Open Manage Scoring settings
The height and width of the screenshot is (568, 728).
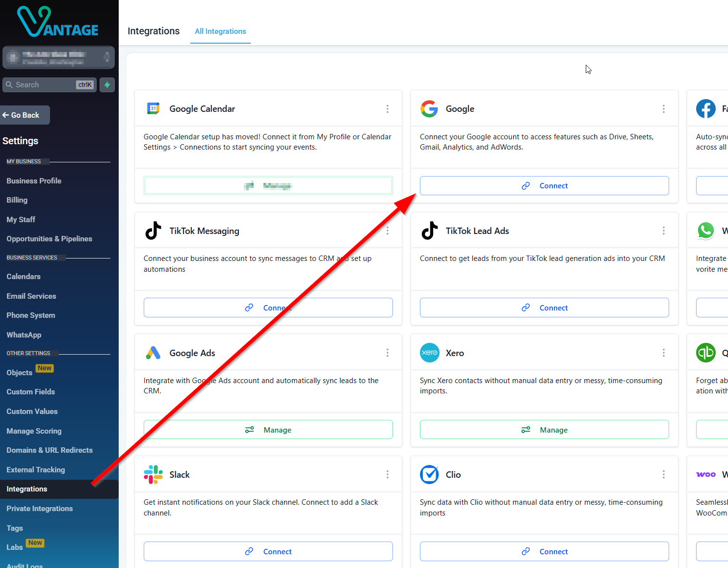pyautogui.click(x=34, y=431)
